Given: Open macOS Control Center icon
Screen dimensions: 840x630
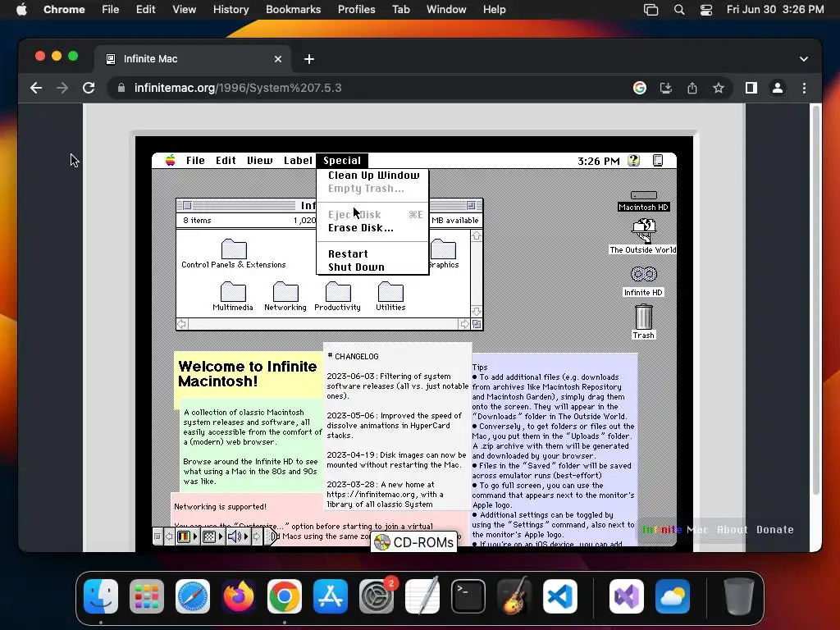Looking at the screenshot, I should 706,10.
